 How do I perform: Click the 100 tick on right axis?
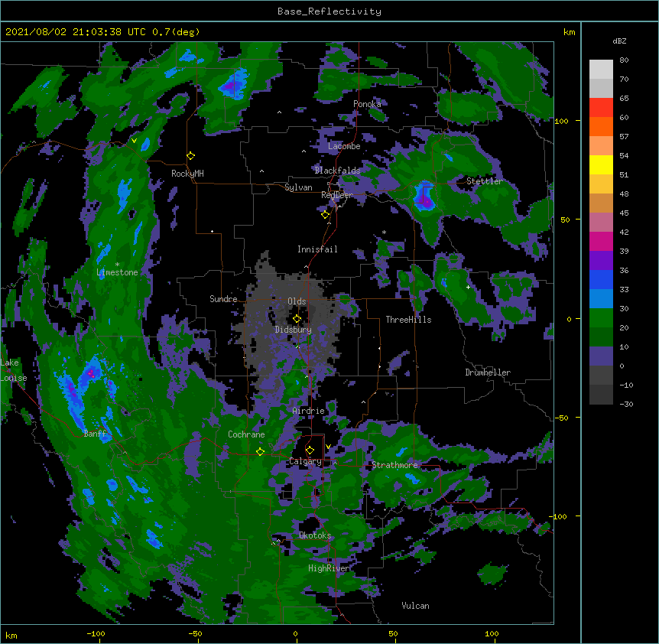coord(561,121)
